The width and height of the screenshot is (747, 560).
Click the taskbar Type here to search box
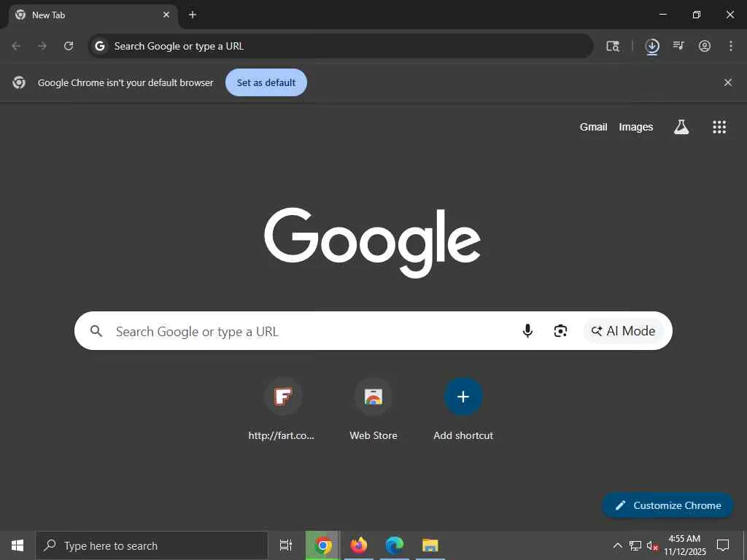pyautogui.click(x=152, y=545)
